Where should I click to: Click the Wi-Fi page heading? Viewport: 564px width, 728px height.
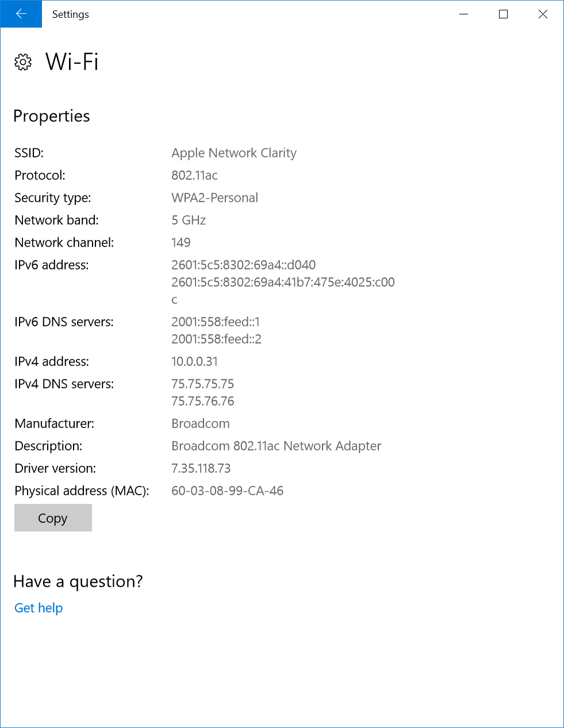point(72,62)
